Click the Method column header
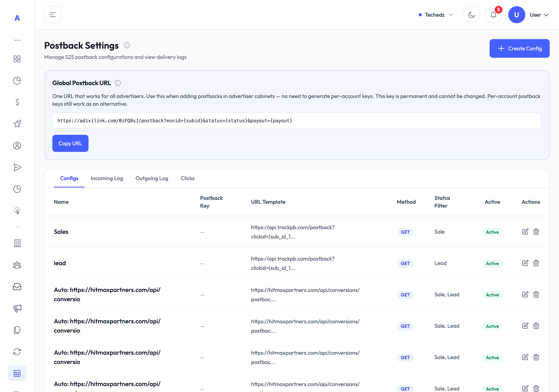This screenshot has width=559, height=392. (x=406, y=202)
